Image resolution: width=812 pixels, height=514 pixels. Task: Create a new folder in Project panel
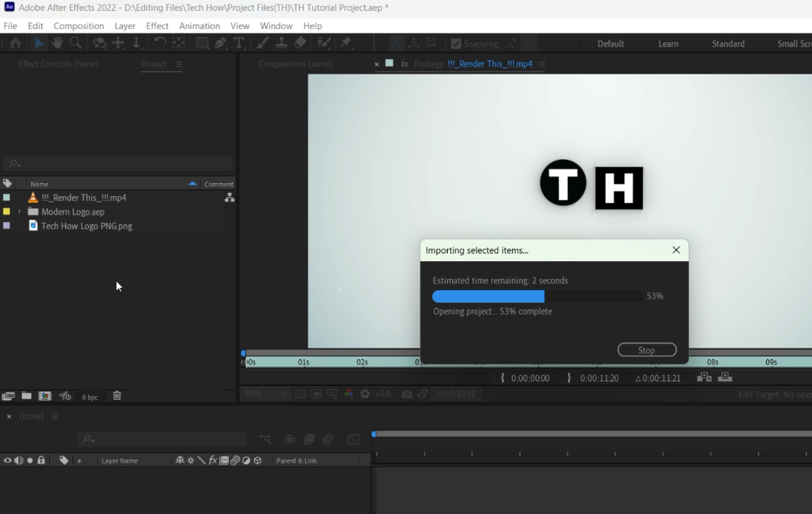click(x=27, y=396)
